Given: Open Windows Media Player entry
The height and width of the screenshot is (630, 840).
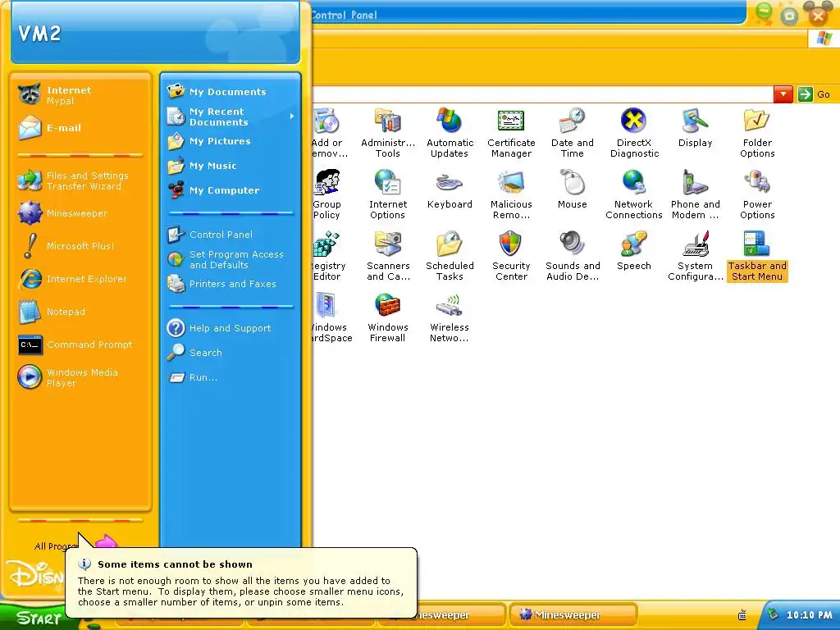Looking at the screenshot, I should [80, 377].
